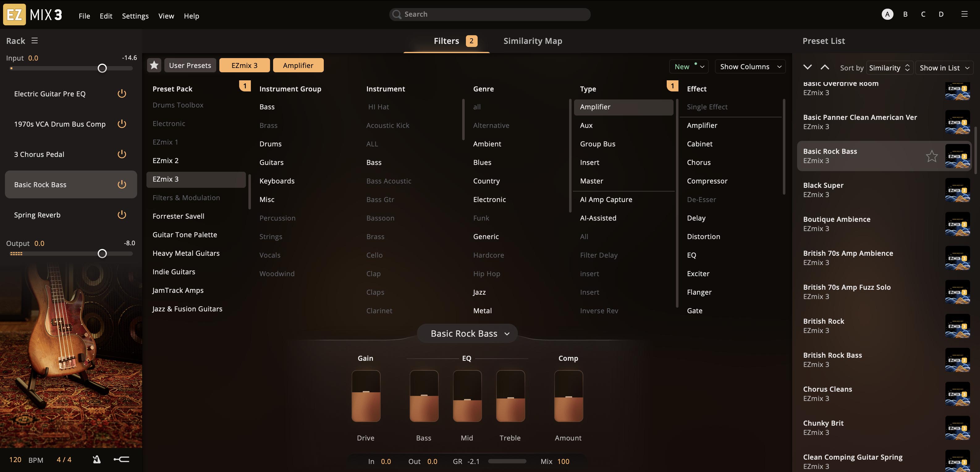This screenshot has width=980, height=472.
Task: Remove the EZmix 3 filter chip
Action: point(244,65)
